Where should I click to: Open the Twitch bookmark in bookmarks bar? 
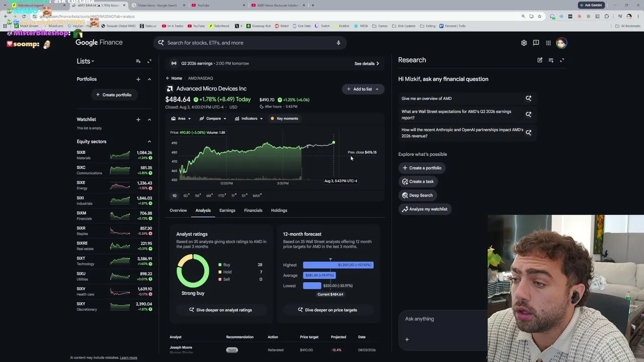322,26
